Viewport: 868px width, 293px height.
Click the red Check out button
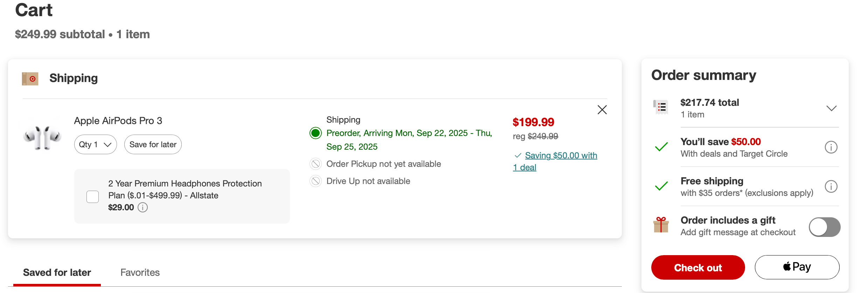[697, 267]
